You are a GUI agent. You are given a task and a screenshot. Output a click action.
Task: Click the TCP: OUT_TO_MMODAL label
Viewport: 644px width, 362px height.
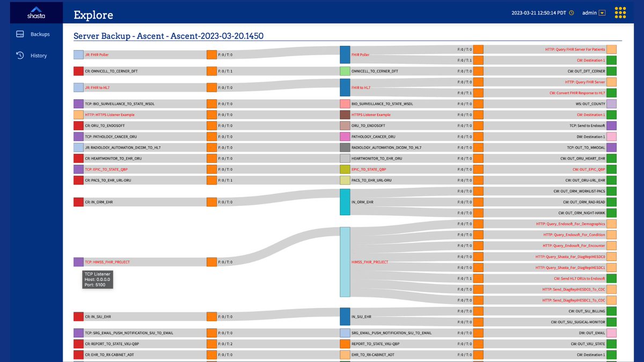(x=586, y=147)
